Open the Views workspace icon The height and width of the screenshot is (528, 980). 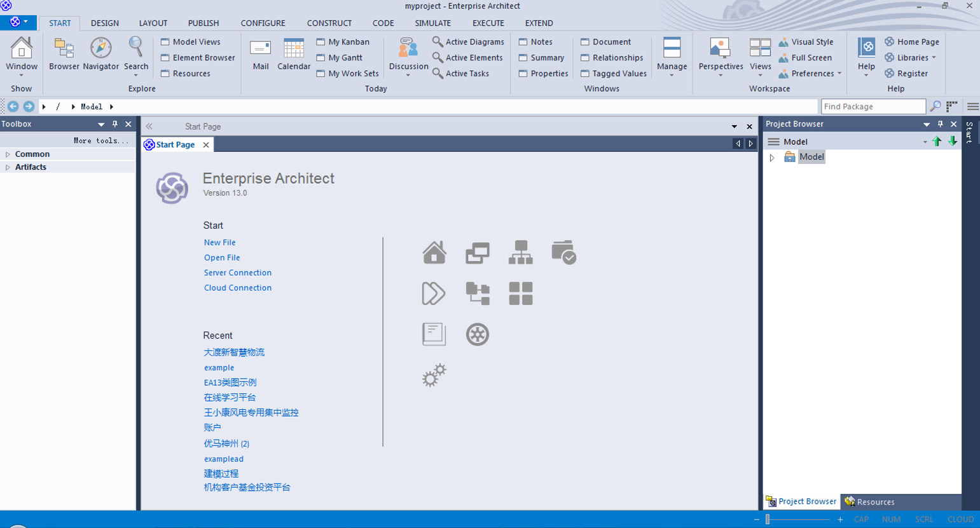(x=760, y=49)
